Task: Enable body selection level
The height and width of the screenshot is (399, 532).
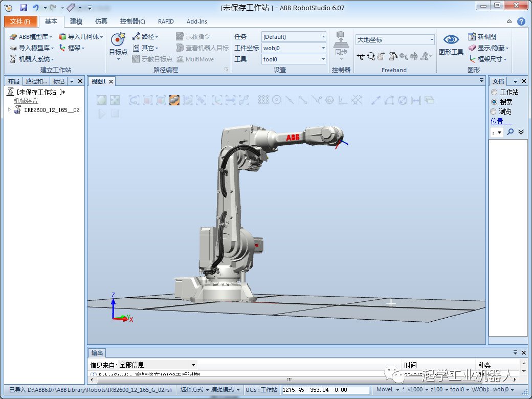Action: [x=161, y=100]
